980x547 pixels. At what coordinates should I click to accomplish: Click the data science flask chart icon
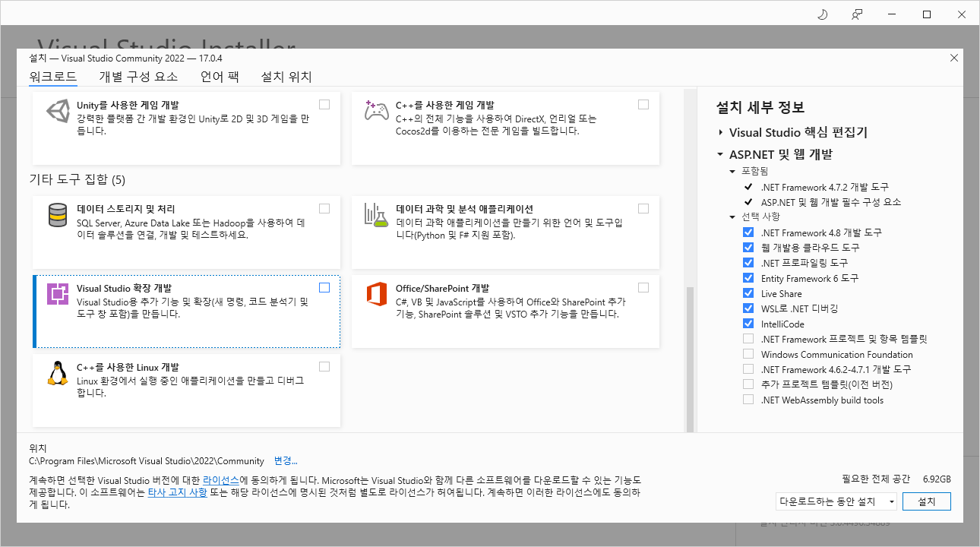(377, 215)
